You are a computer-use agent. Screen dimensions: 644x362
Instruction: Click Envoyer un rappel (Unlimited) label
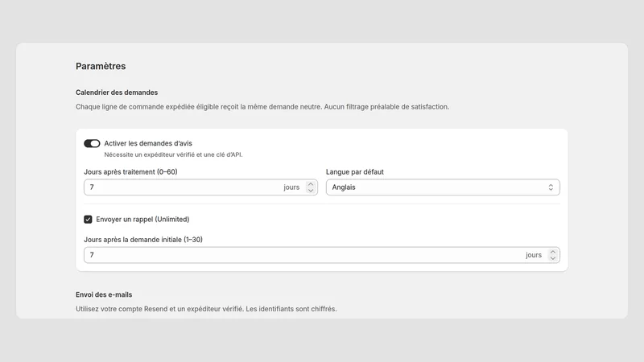tap(142, 219)
